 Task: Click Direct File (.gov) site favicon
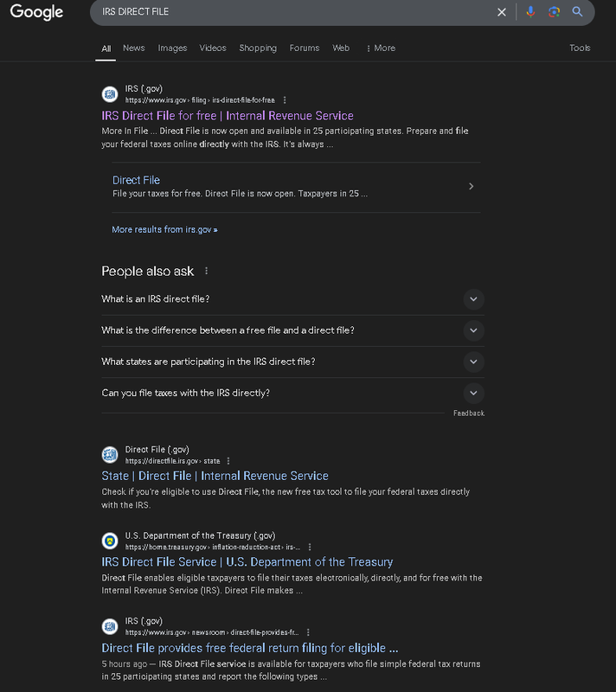pyautogui.click(x=110, y=455)
